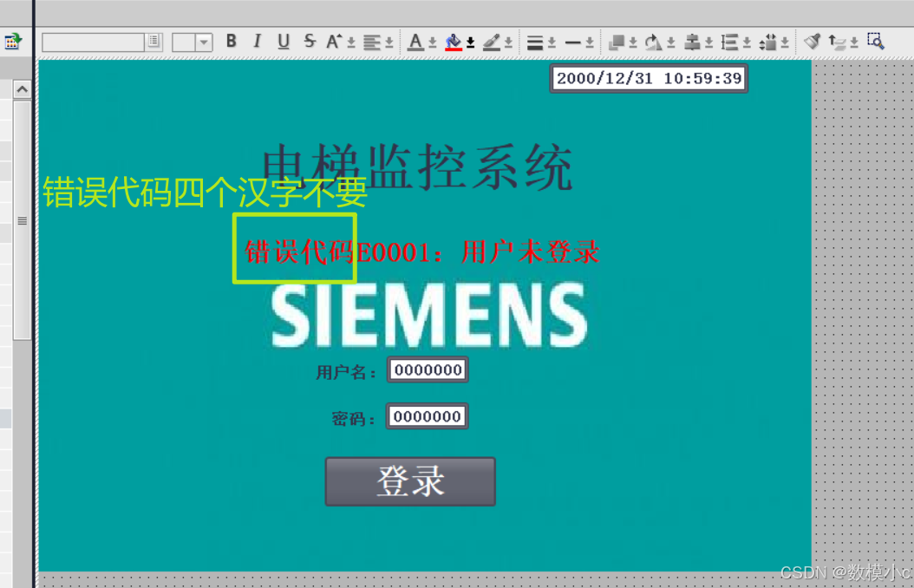The image size is (914, 588).
Task: Click the rotate object icon
Action: [654, 42]
